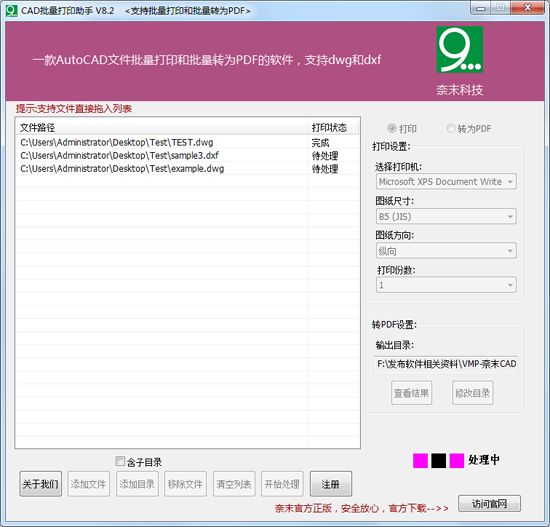The width and height of the screenshot is (550, 527).
Task: Click the 移除文件 button
Action: pos(185,484)
